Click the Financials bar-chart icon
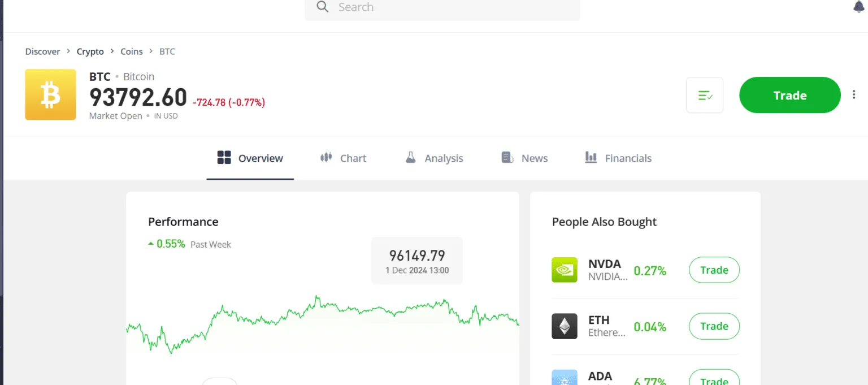This screenshot has width=868, height=385. click(590, 158)
